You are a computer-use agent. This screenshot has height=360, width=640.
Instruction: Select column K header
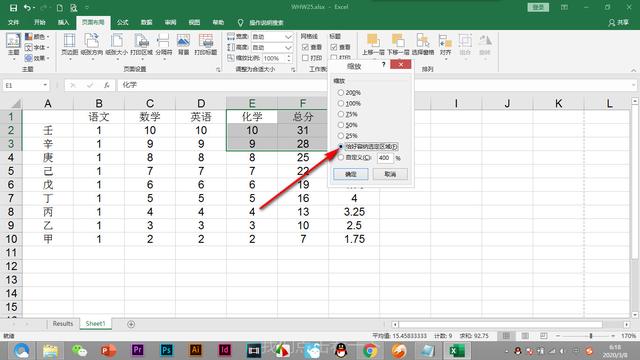tap(558, 103)
